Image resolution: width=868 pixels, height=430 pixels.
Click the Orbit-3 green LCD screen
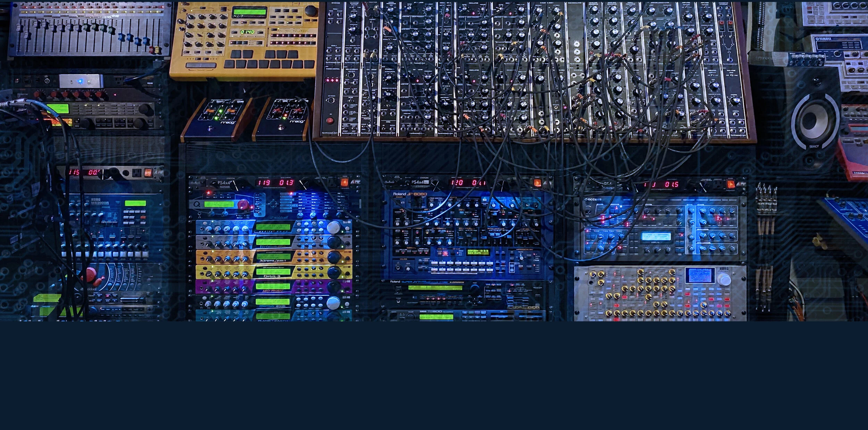coord(273,272)
